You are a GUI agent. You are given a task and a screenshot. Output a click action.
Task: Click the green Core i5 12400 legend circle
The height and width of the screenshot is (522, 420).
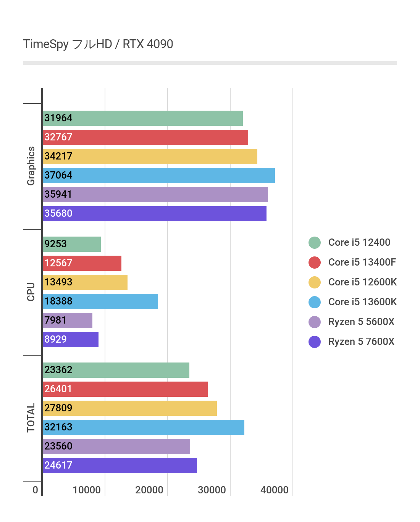coord(315,243)
